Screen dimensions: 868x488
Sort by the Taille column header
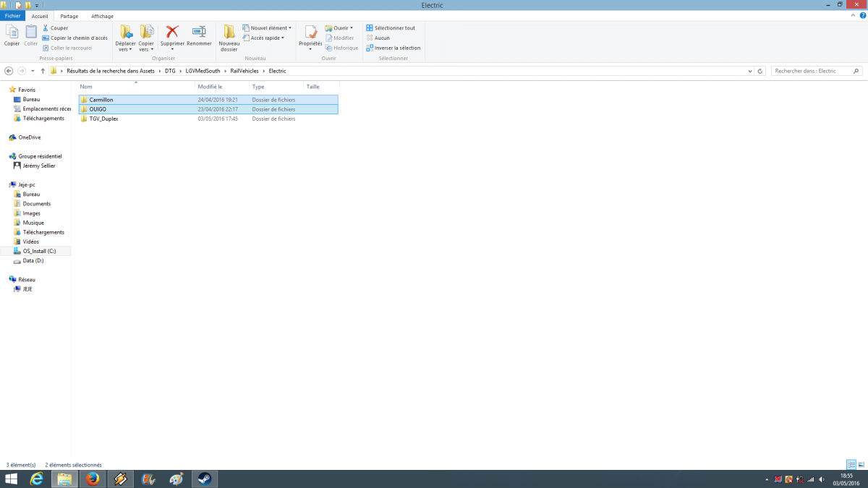coord(321,86)
